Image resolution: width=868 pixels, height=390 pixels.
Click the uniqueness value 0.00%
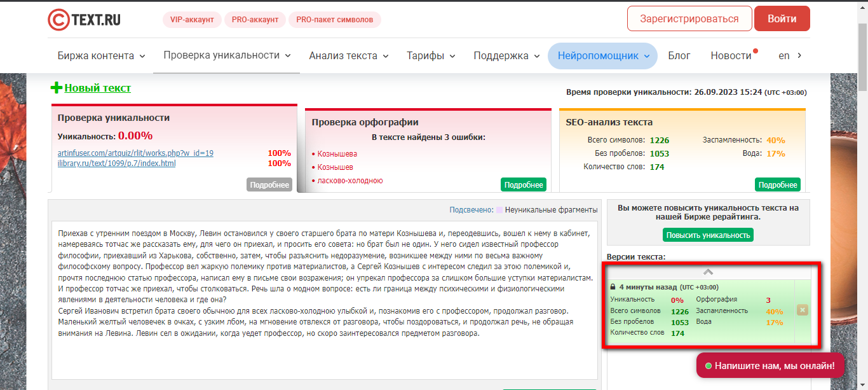pos(135,136)
